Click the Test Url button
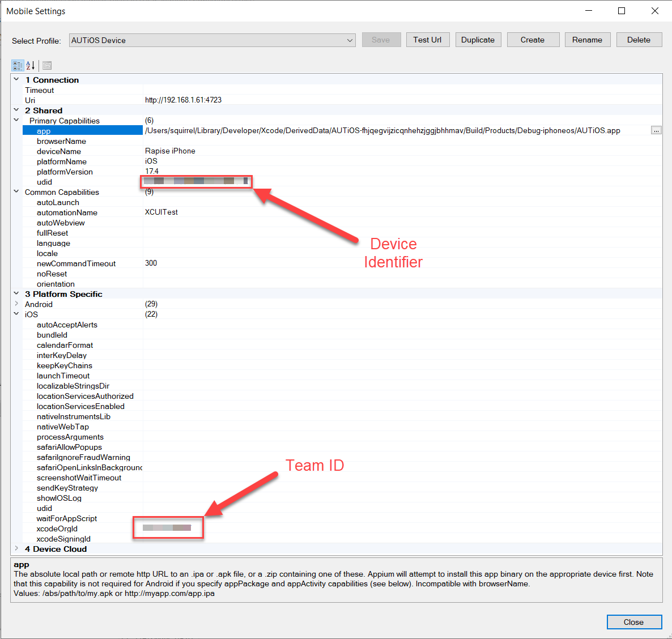This screenshot has width=672, height=639. tap(427, 40)
